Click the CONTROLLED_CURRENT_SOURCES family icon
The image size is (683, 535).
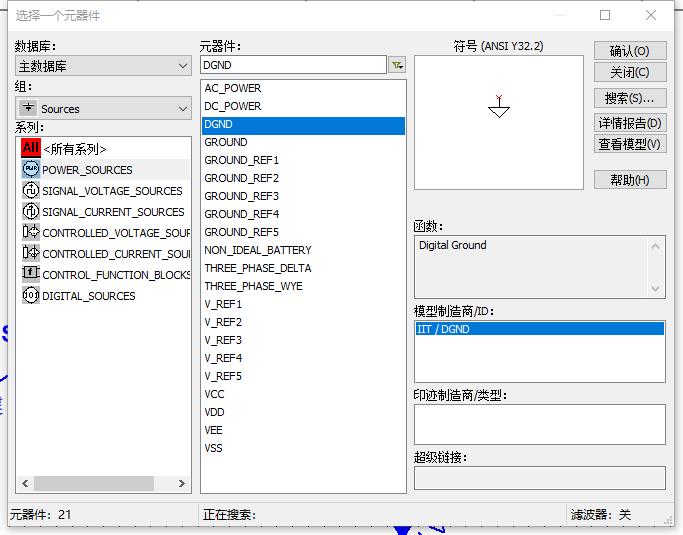pyautogui.click(x=30, y=253)
